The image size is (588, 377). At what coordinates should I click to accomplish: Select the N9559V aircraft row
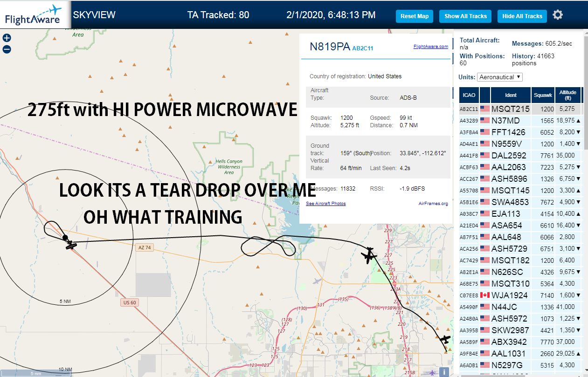519,144
